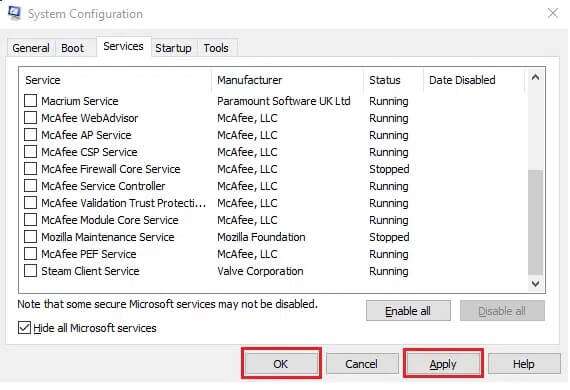The image size is (570, 390).
Task: Check the Macrium Service checkbox
Action: [31, 101]
